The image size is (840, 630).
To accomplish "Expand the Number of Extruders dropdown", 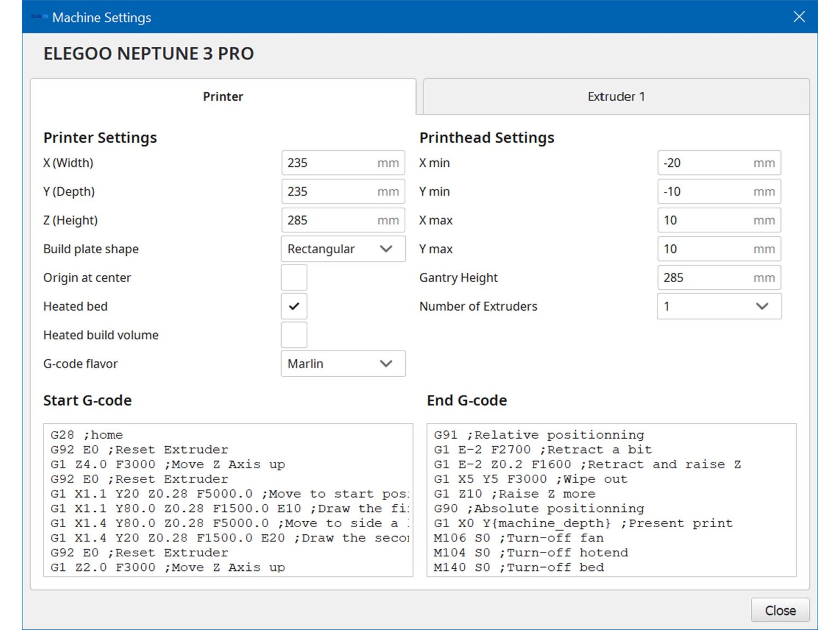I will click(x=719, y=306).
